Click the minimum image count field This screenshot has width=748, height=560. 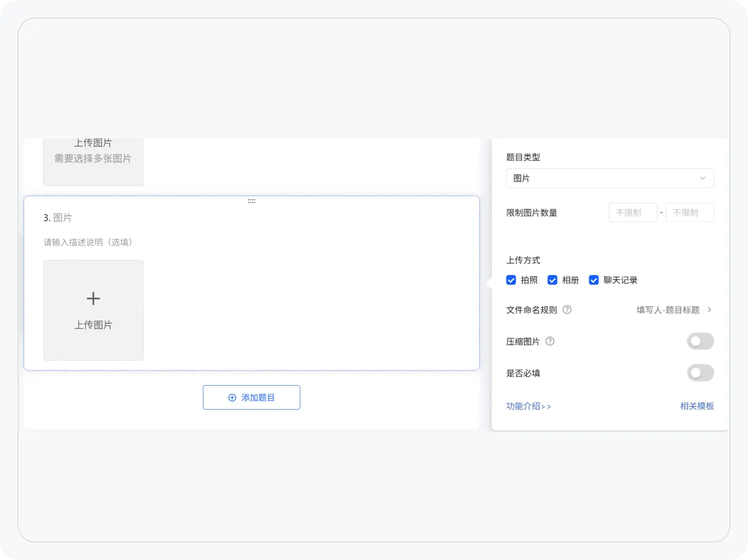632,212
